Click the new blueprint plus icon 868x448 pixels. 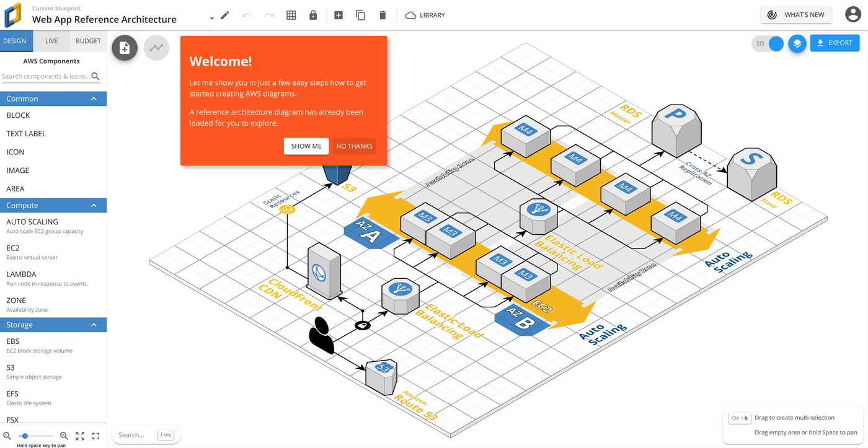pos(339,15)
